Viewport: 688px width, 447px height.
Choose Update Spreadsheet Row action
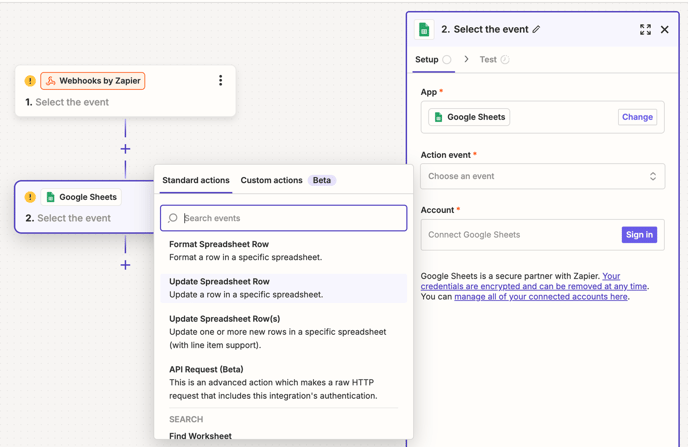(x=283, y=288)
